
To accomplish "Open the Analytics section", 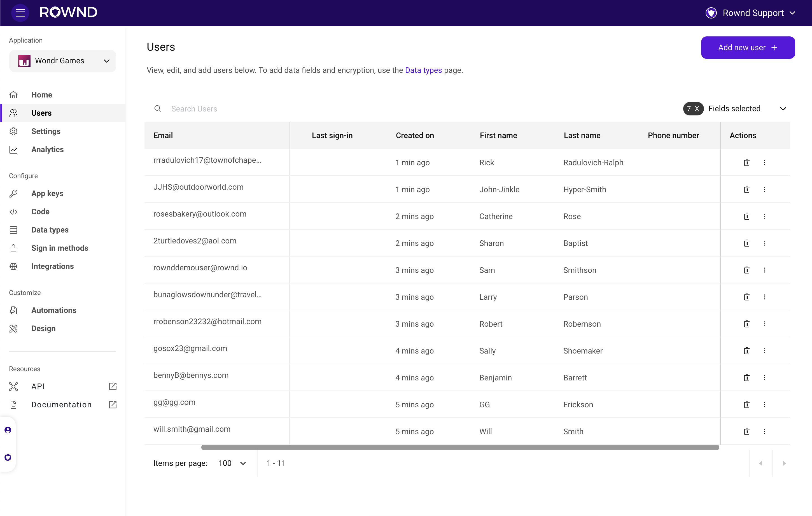I will click(47, 150).
